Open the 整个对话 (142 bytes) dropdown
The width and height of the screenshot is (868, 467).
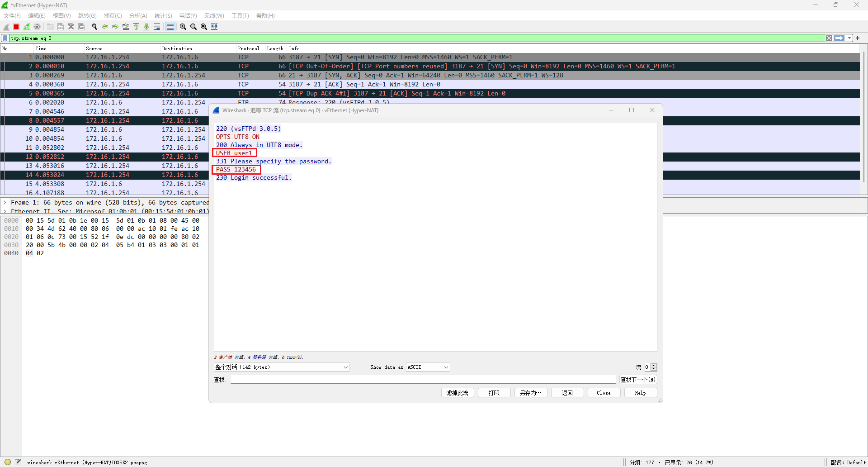pos(282,367)
